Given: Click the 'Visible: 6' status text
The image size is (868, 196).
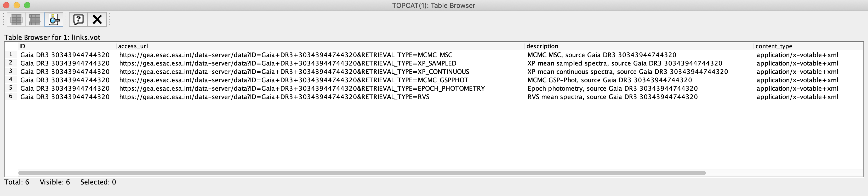Looking at the screenshot, I should (x=55, y=182).
